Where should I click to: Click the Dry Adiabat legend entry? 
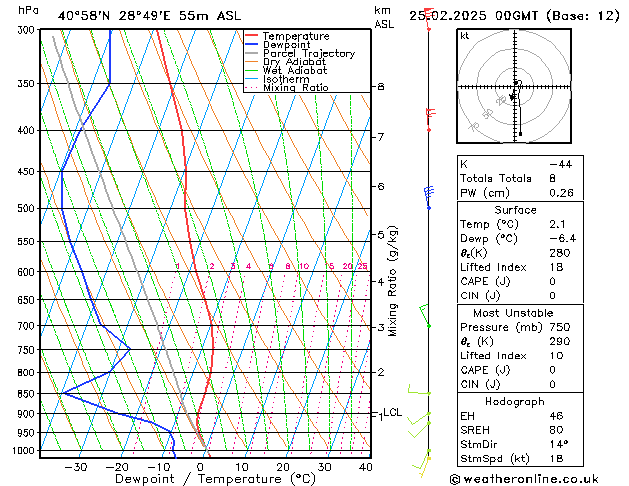[295, 62]
